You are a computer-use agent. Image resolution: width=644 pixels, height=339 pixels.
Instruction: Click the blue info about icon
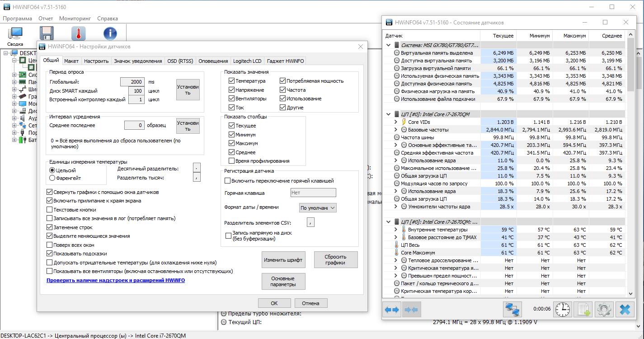110,34
